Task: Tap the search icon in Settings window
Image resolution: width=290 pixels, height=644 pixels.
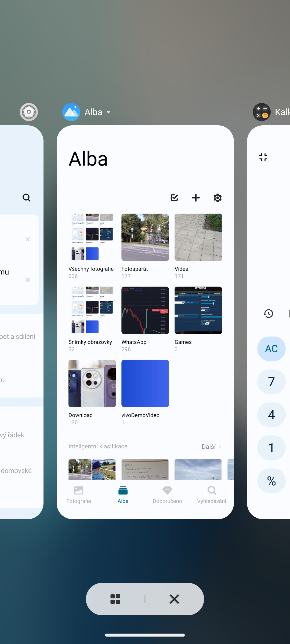Action: point(26,198)
